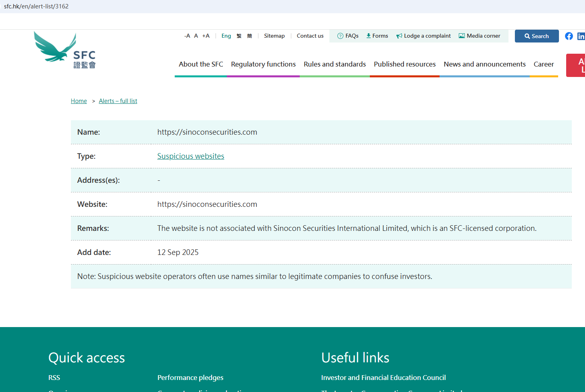Open FAQs help link
The width and height of the screenshot is (585, 392).
348,36
